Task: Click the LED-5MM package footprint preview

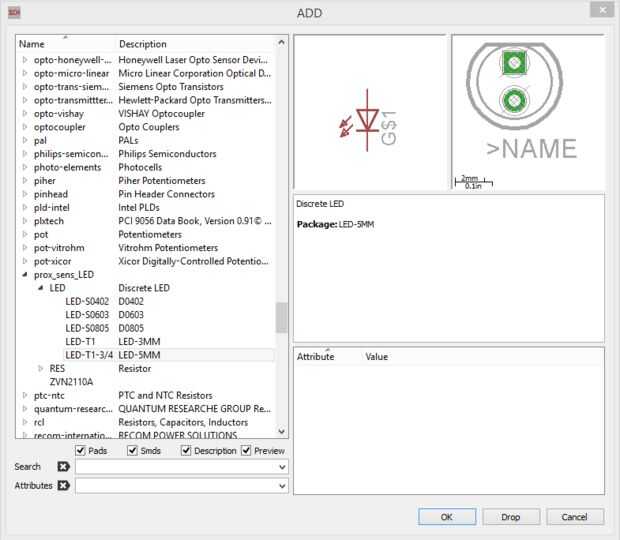Action: 515,86
